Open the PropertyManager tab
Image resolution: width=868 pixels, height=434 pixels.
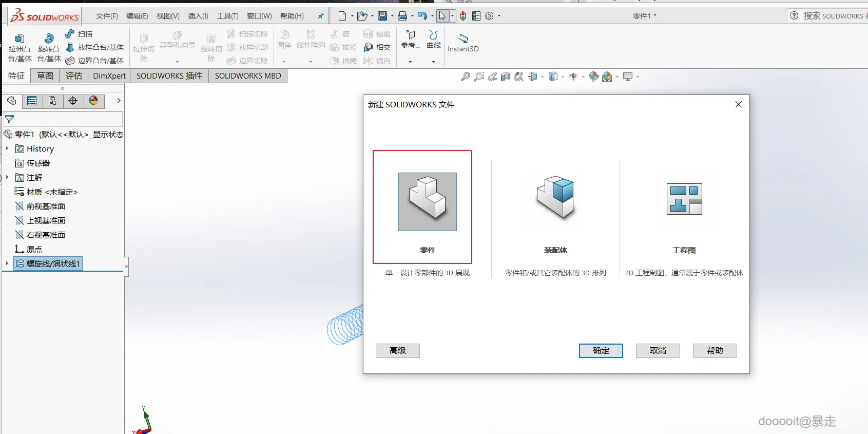coord(32,101)
